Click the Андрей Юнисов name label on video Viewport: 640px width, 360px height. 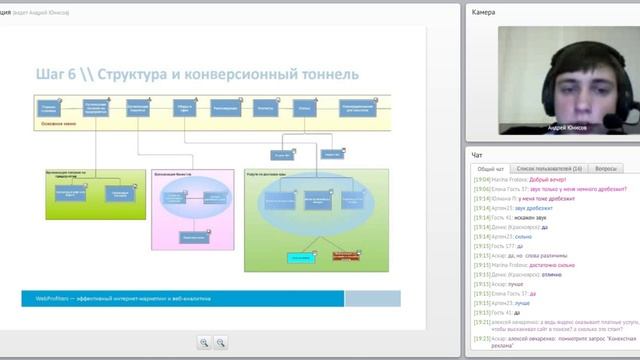(567, 128)
